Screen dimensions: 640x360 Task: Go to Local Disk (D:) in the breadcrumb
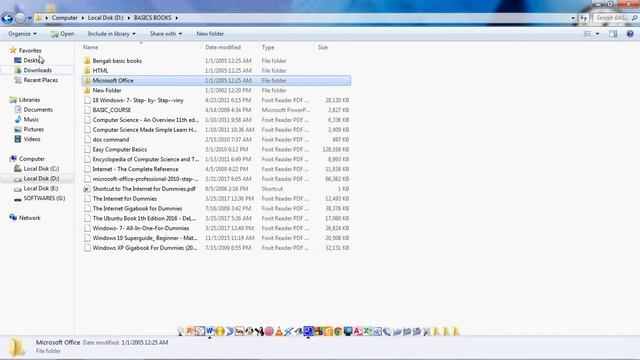pos(105,18)
